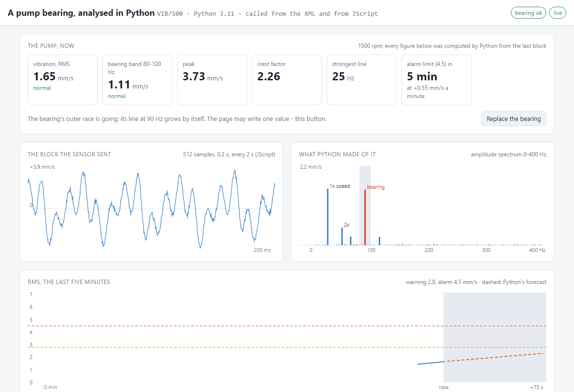Screen dimensions: 574x392
Task: Click the "VIB/S00 · Python 3.11" subtitle text
Action: (196, 14)
